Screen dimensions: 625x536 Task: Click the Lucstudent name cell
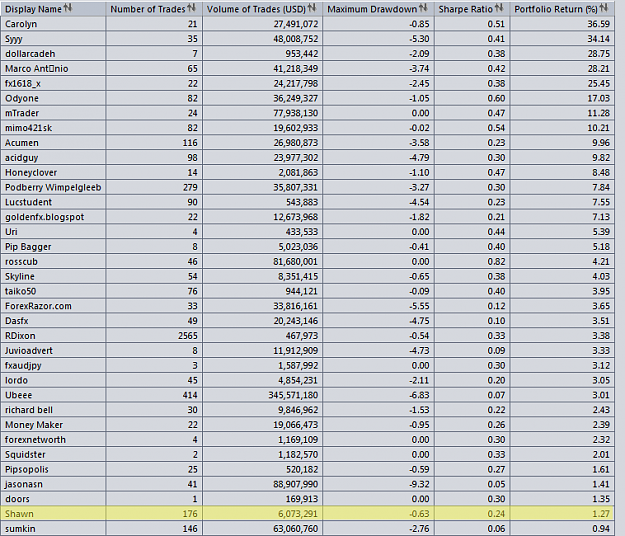pos(54,202)
